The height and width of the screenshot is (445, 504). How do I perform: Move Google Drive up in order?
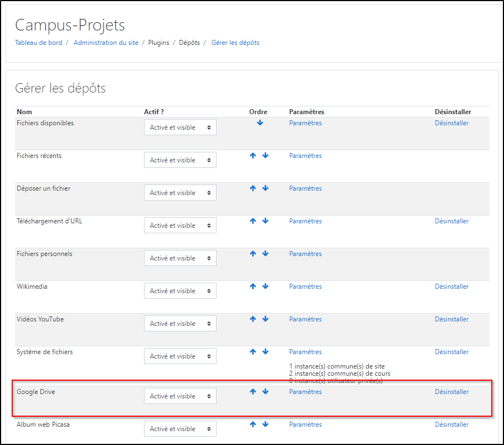click(x=253, y=392)
